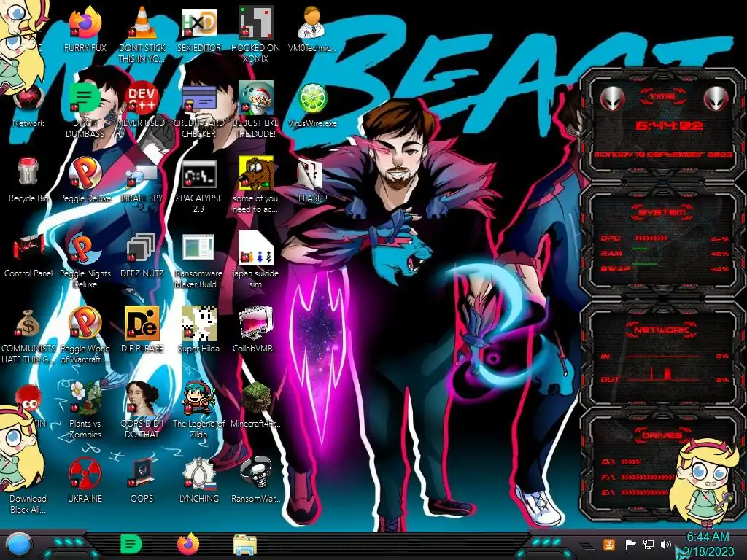Open the VM0Technic doctor icon
Viewport: 747px width, 560px height.
point(312,23)
